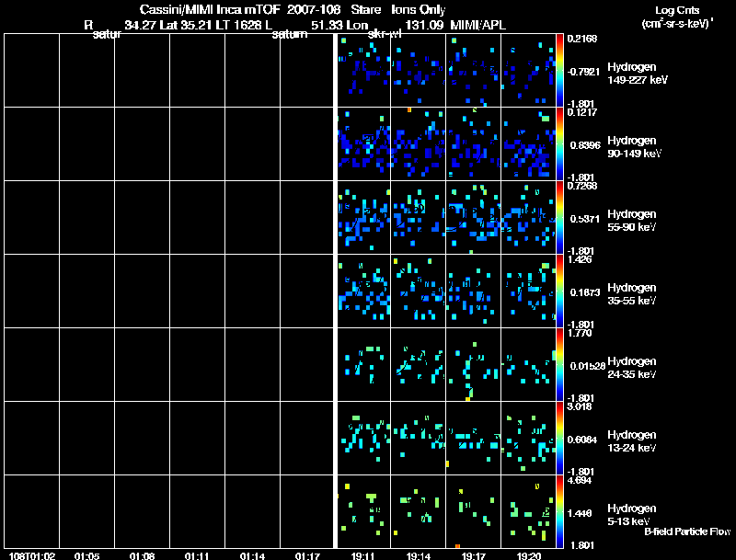736x560 pixels.
Task: Click the Hydrogen 149-227 keV color bar
Action: pyautogui.click(x=559, y=71)
